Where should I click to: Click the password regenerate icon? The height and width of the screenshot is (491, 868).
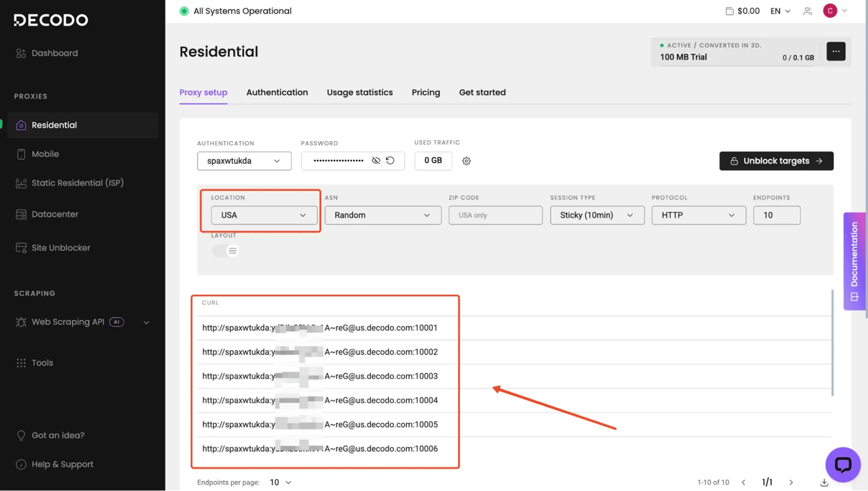click(x=391, y=161)
